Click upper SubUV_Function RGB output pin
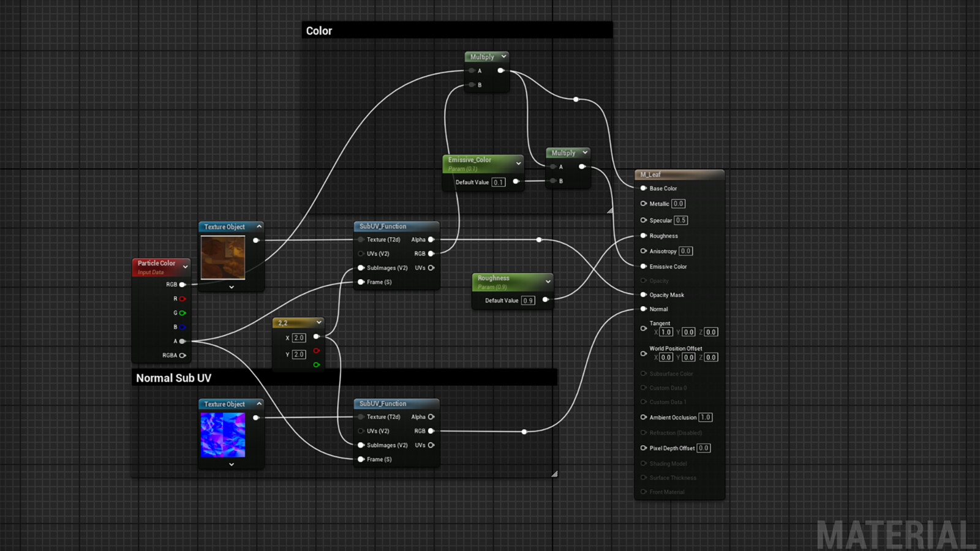The height and width of the screenshot is (551, 980). 431,253
